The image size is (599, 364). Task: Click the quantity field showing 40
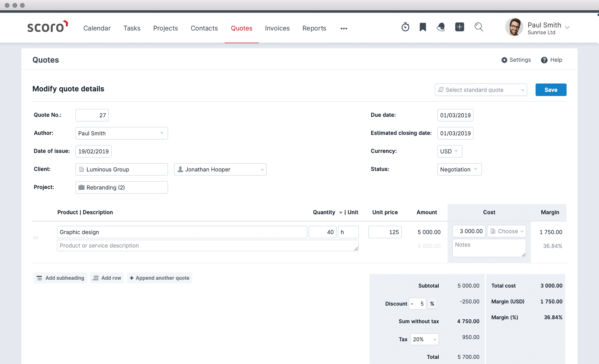(323, 232)
